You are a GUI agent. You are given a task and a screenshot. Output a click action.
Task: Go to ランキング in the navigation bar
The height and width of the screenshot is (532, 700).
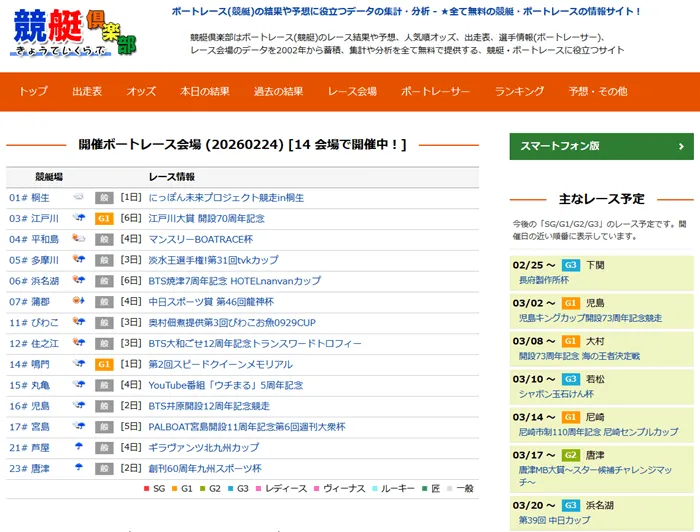519,92
